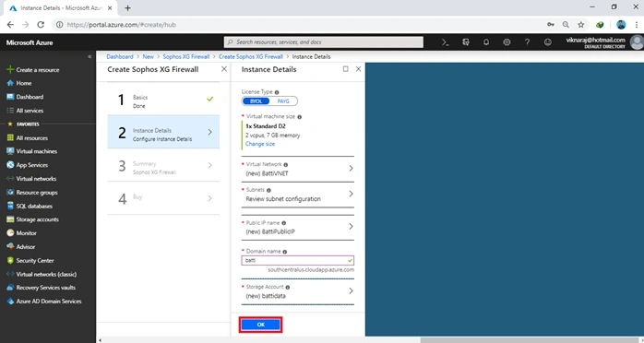Viewport: 644px width, 343px height.
Task: Open Virtual networks (classic) in sidebar
Action: coord(42,274)
